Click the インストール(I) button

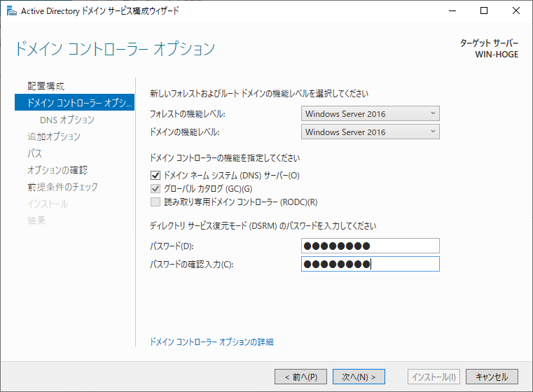tap(434, 377)
